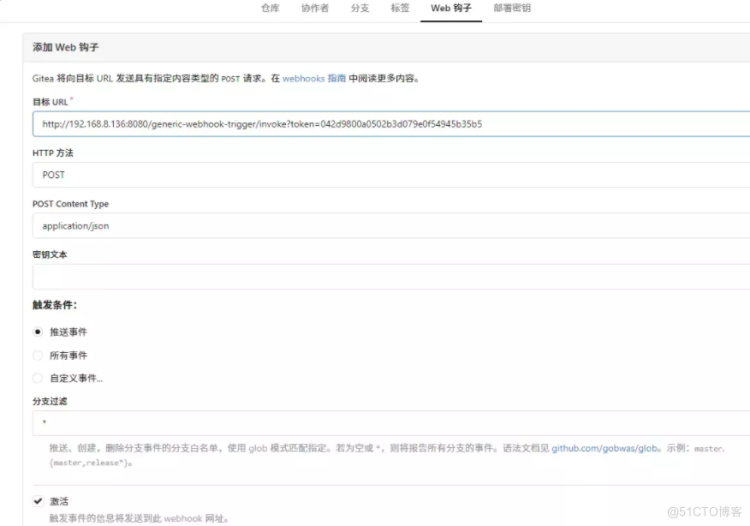Focus the 目标 URL input field
The width and height of the screenshot is (750, 526).
coord(391,124)
